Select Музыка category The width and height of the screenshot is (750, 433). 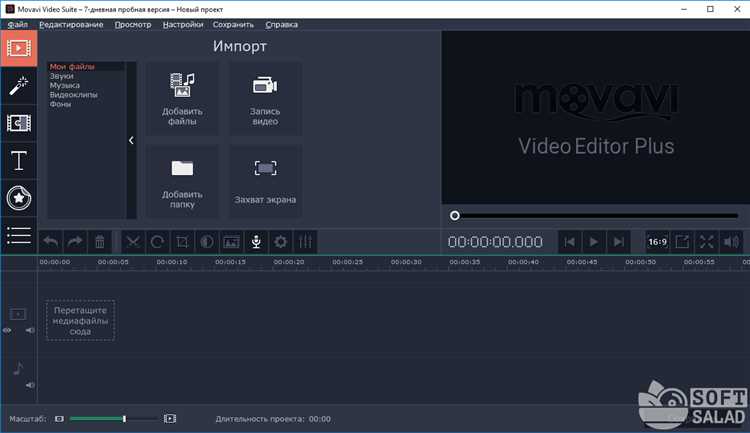[65, 85]
